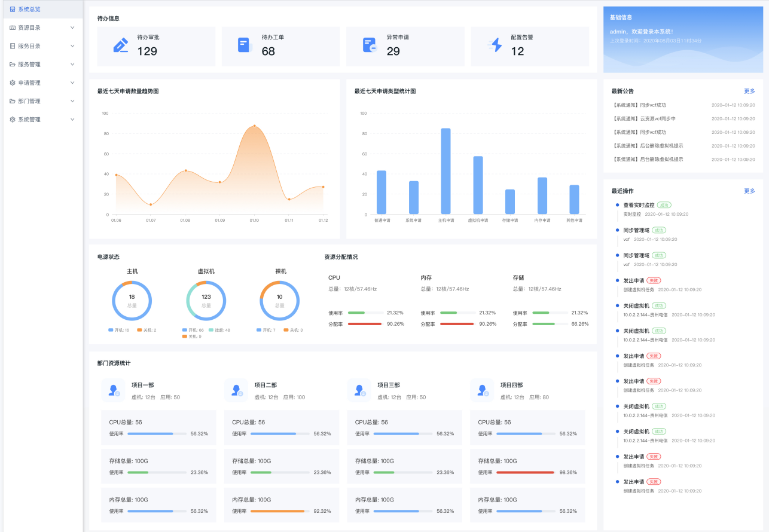Toggle the 关机: 3 legend under 裸机
Screen dimensions: 769x532
[x=293, y=330]
